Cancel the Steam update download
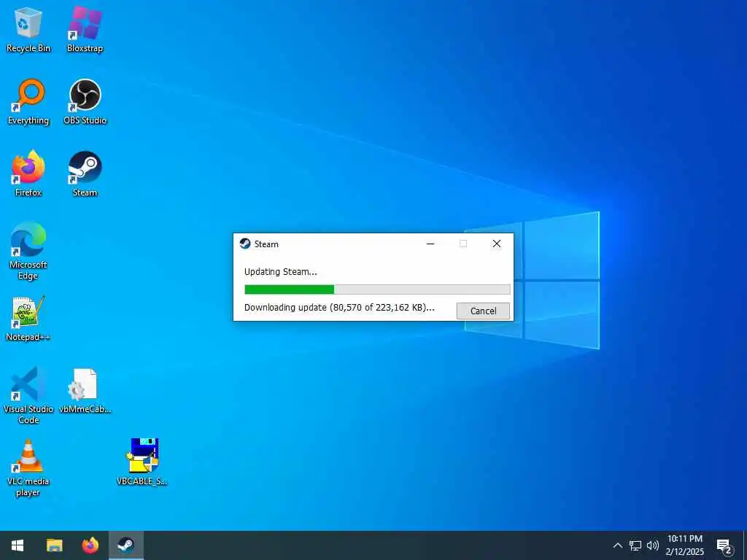This screenshot has height=560, width=747. (x=483, y=311)
